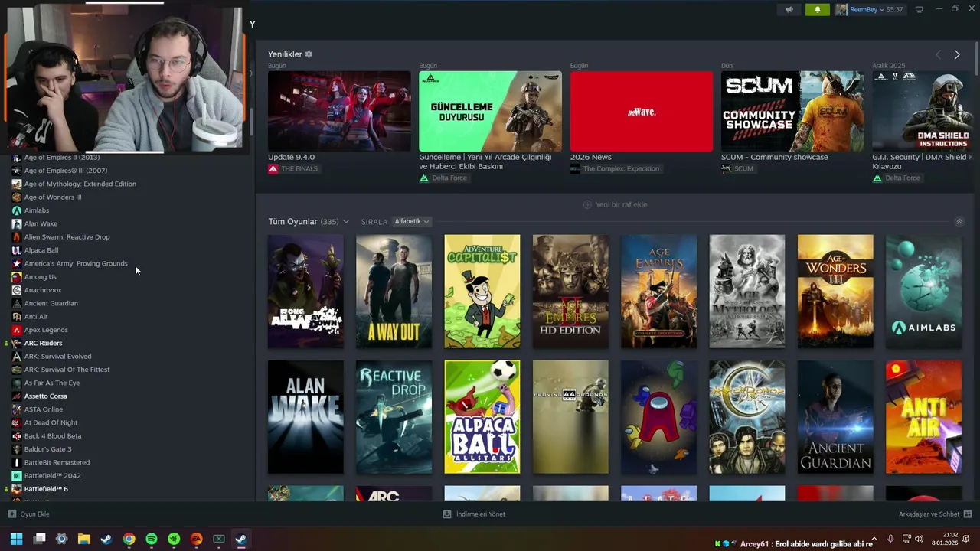
Task: Open Alan Wake game cover
Action: (305, 417)
